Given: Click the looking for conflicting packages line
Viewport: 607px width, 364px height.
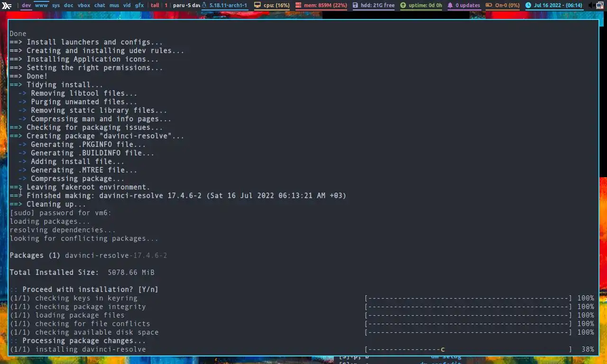Looking at the screenshot, I should tap(84, 238).
